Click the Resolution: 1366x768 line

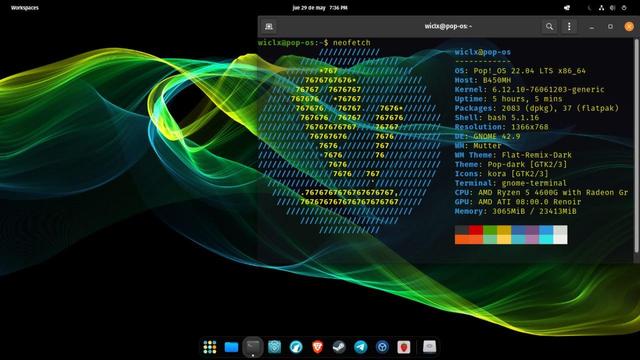point(502,127)
